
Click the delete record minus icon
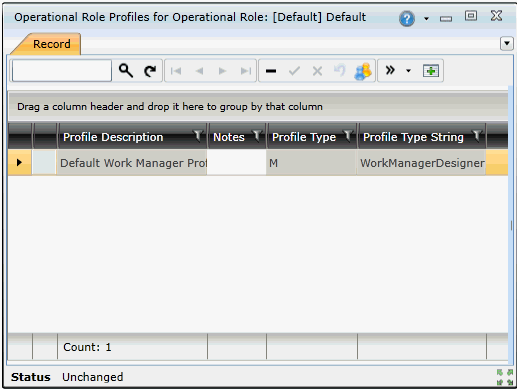tap(271, 71)
